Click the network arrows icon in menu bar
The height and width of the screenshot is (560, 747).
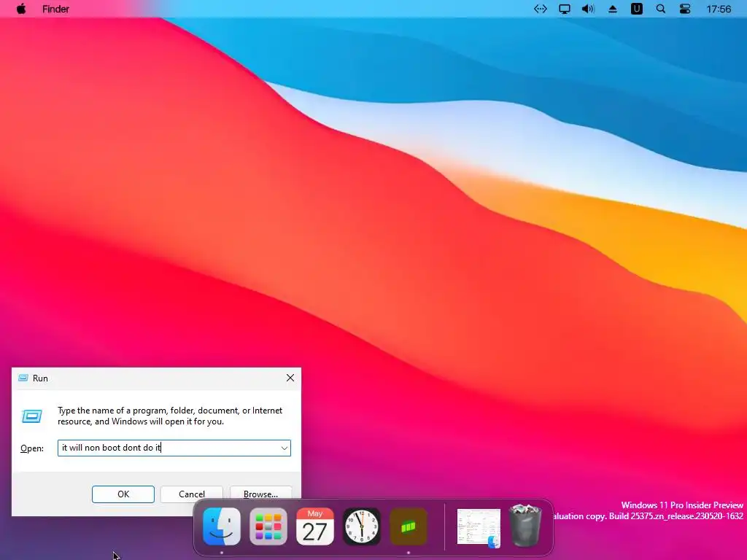click(x=541, y=9)
